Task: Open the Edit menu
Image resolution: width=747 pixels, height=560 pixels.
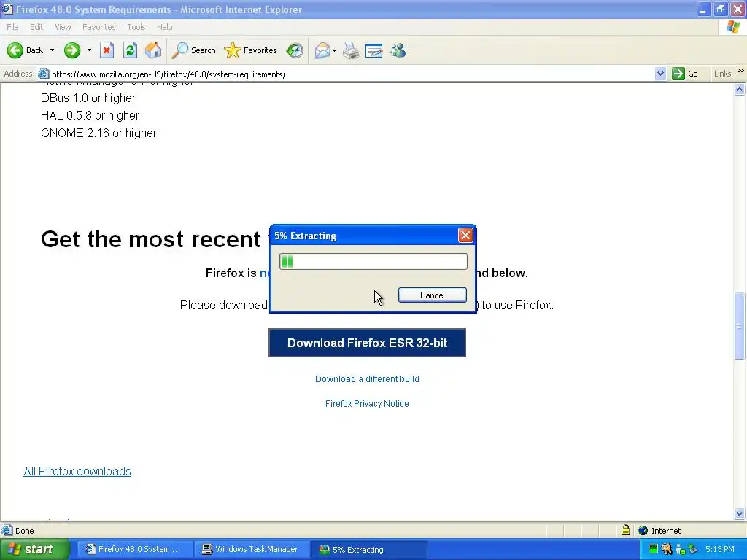Action: click(x=36, y=27)
